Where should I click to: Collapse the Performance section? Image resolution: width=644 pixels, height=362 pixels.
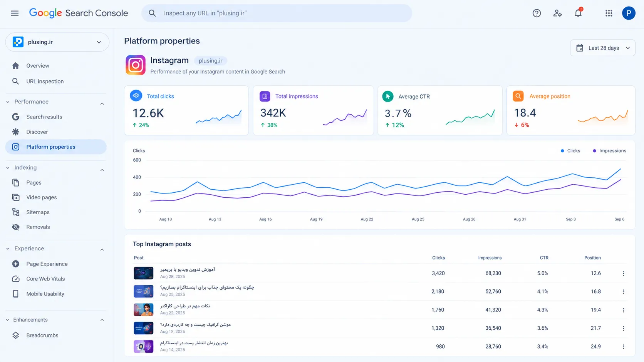coord(102,103)
